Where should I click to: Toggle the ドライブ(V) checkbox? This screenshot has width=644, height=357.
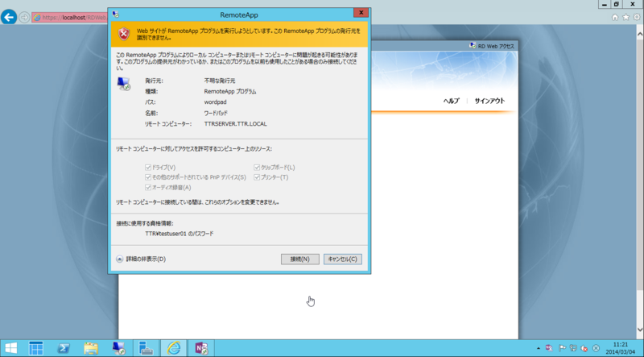(x=148, y=168)
